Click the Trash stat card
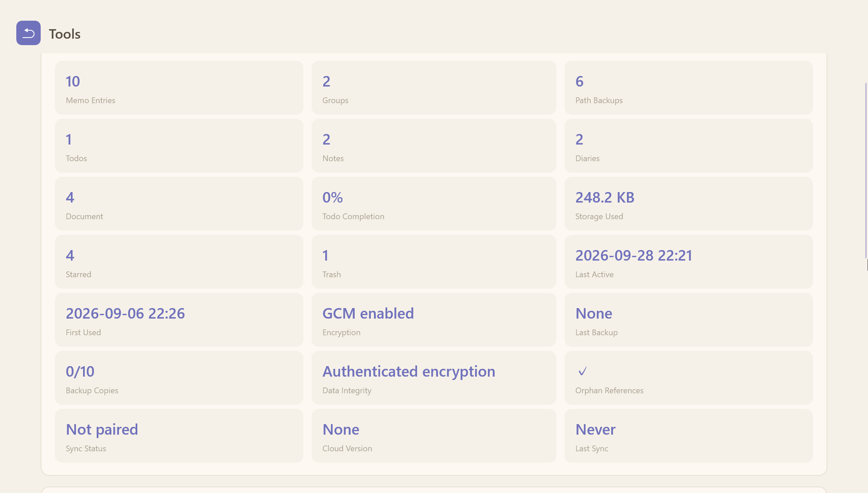 tap(434, 262)
